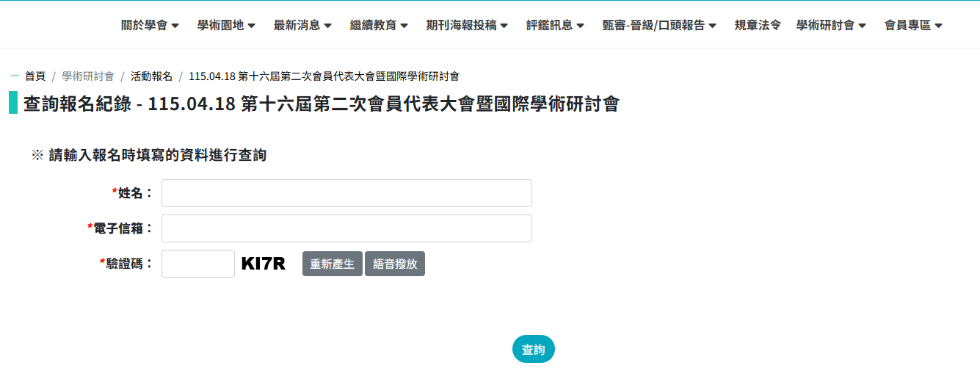Image resolution: width=980 pixels, height=379 pixels.
Task: Click into the 電子信箱 text box
Action: pos(346,228)
